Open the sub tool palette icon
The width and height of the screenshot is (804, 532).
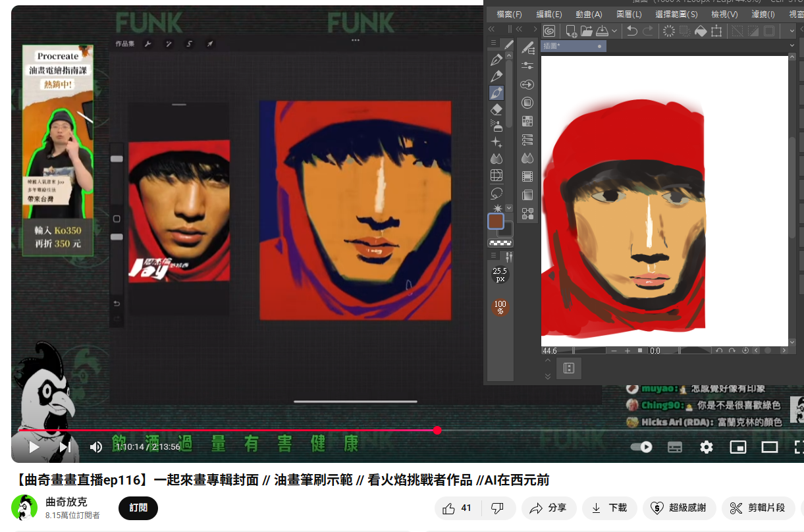(x=527, y=47)
